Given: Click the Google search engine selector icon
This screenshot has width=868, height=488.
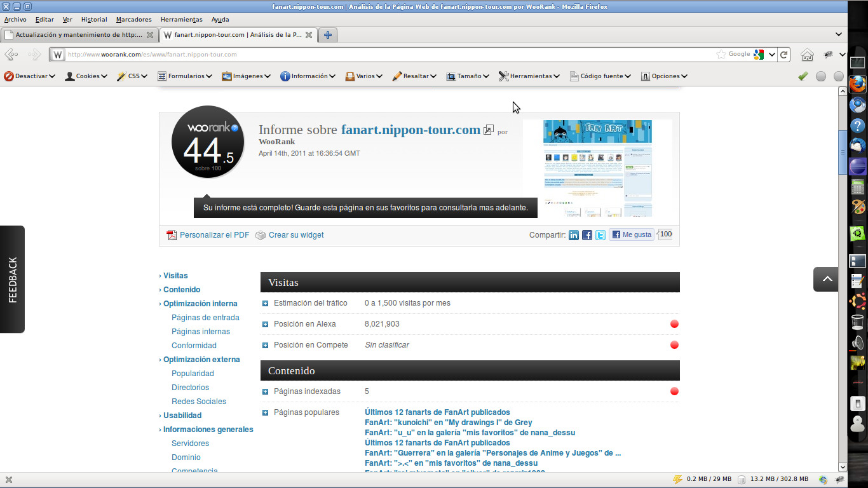Looking at the screenshot, I should (758, 55).
